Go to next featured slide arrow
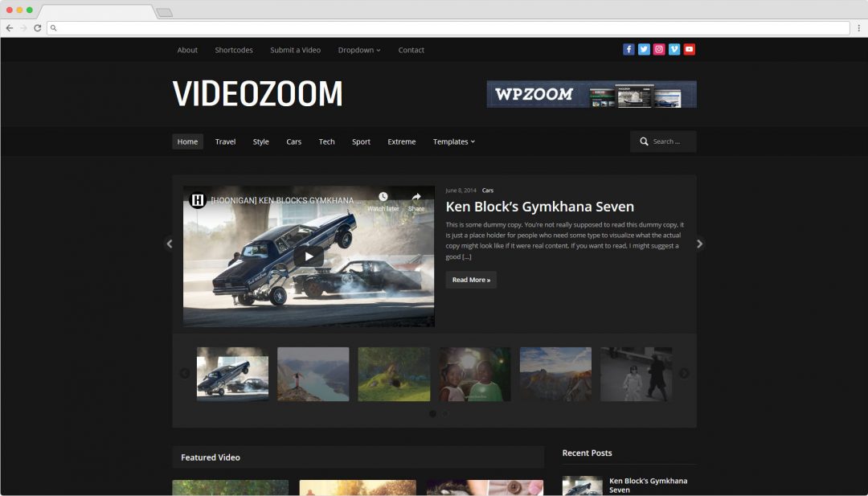The height and width of the screenshot is (496, 868). (x=699, y=244)
